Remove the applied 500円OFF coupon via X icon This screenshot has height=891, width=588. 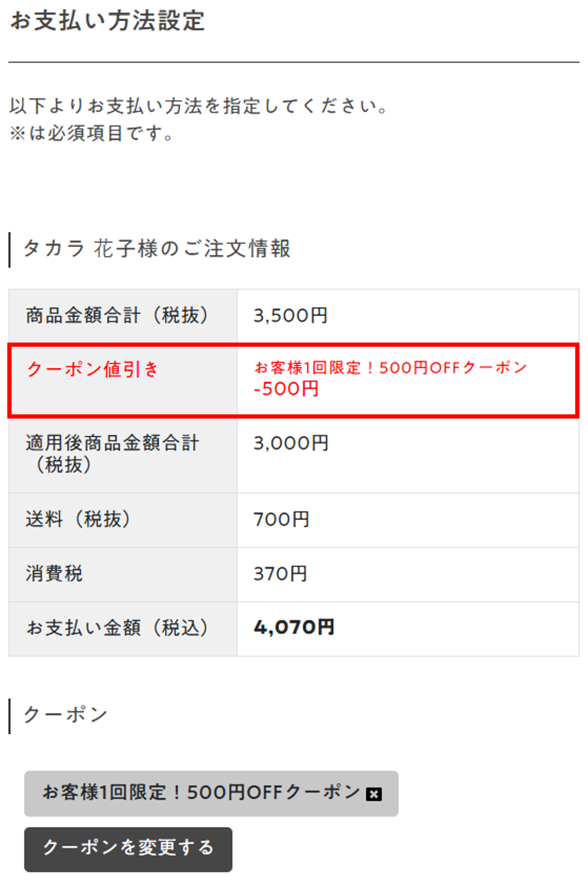374,794
